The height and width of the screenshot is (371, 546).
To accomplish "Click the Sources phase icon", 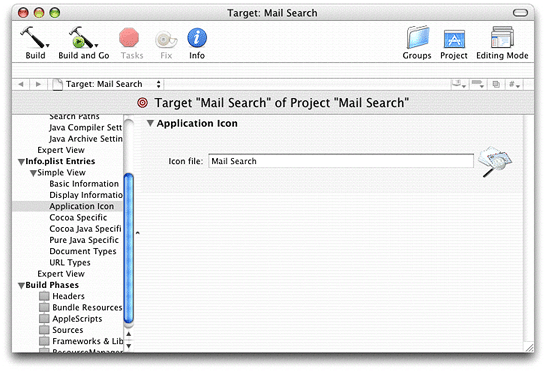I will [x=44, y=330].
